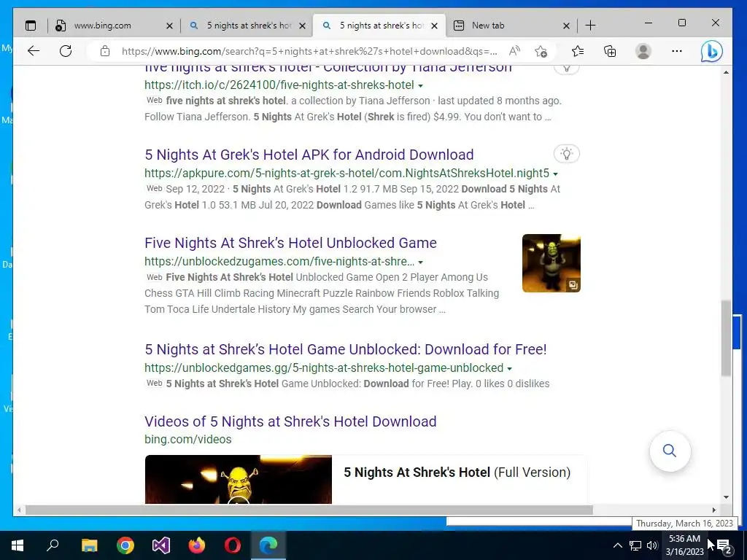Launch File Explorer from the taskbar
The height and width of the screenshot is (560, 747).
coord(89,545)
